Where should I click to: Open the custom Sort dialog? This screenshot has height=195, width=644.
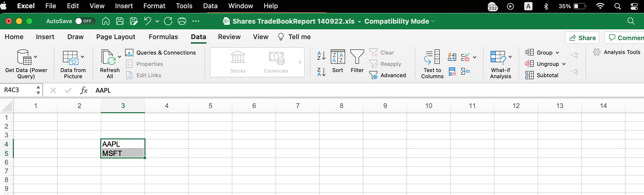338,61
